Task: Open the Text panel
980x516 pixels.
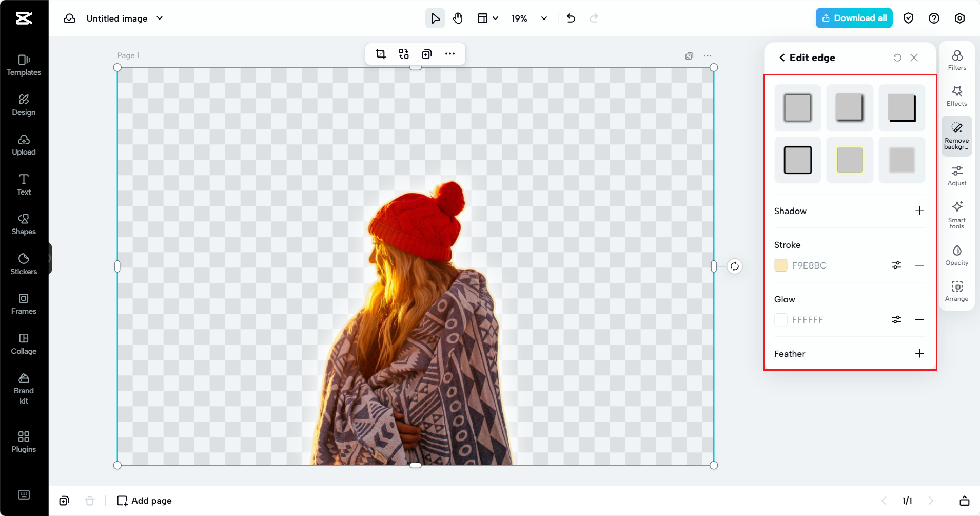Action: 23,184
